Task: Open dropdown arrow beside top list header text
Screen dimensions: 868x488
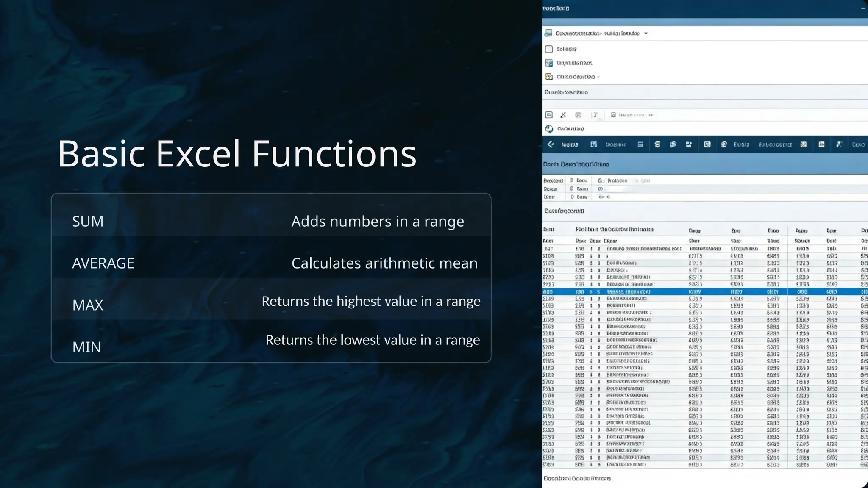Action: click(645, 33)
